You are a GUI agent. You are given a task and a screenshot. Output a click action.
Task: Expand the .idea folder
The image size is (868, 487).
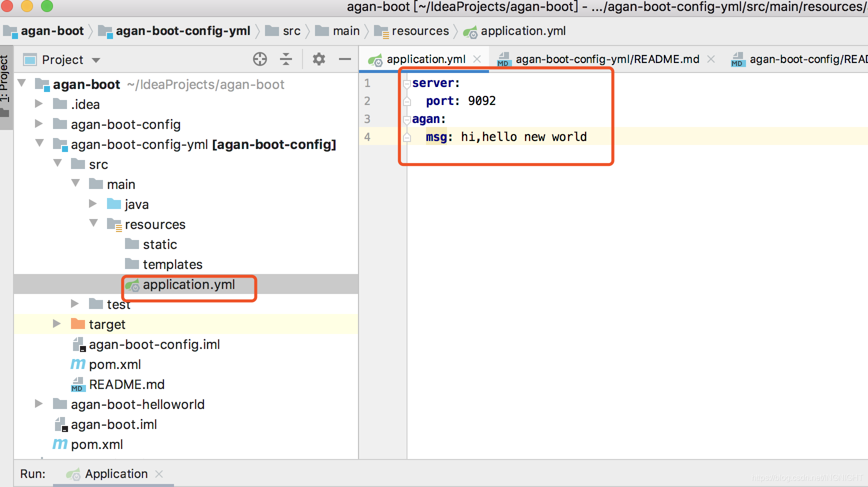(38, 104)
